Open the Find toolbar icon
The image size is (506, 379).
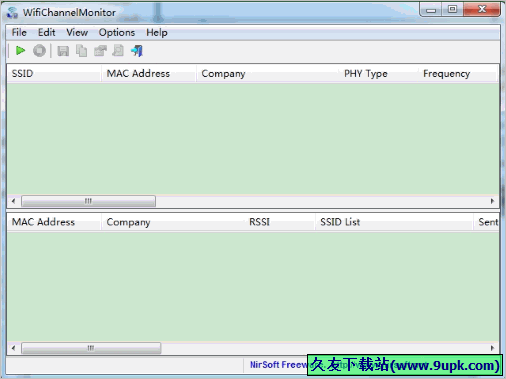pos(118,51)
